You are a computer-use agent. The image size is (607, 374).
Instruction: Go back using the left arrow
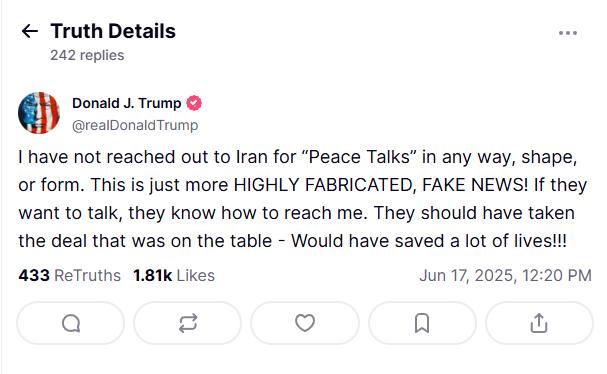click(30, 31)
